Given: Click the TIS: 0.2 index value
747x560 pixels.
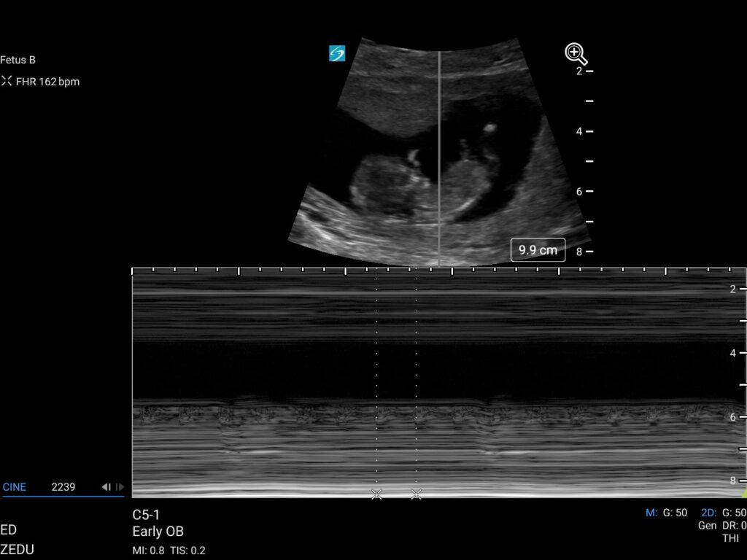Looking at the screenshot, I should [187, 551].
